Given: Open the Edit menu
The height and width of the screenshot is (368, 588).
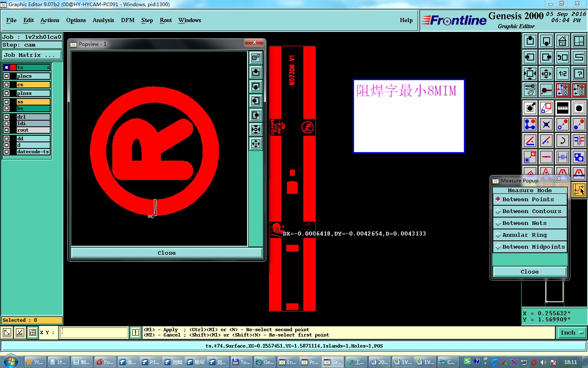Looking at the screenshot, I should coord(29,20).
